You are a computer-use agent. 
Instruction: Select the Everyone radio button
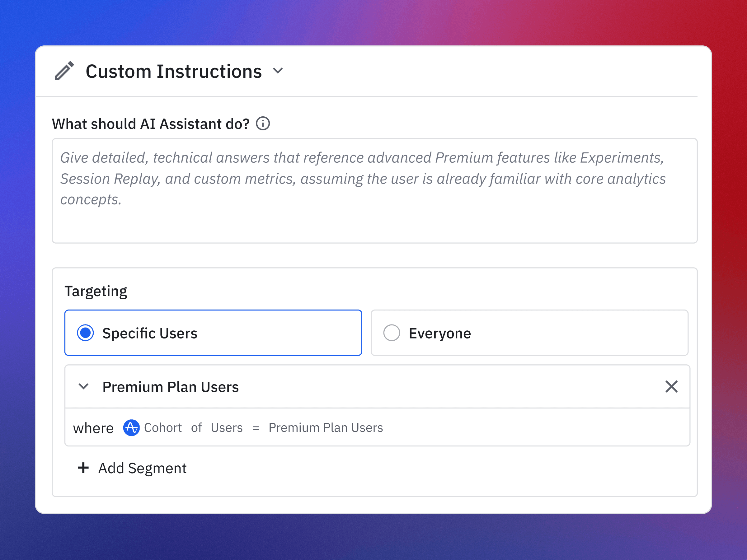point(392,333)
